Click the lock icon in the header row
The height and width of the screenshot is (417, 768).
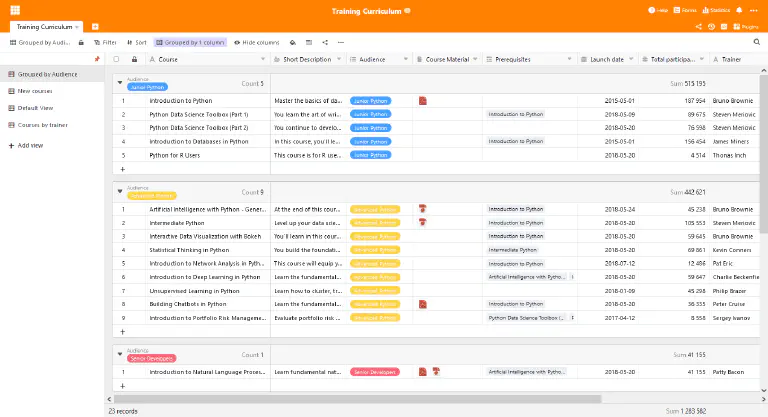[134, 59]
